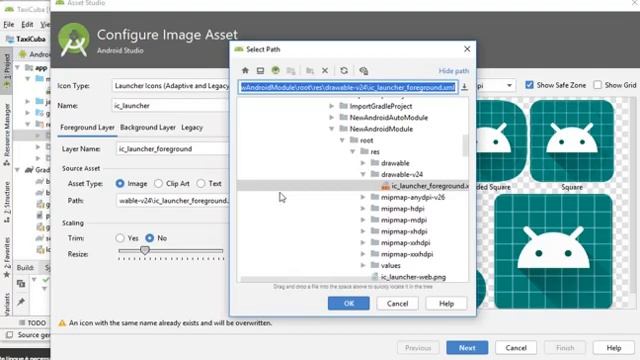640x360 pixels.
Task: Select Text asset type radio
Action: coord(201,184)
